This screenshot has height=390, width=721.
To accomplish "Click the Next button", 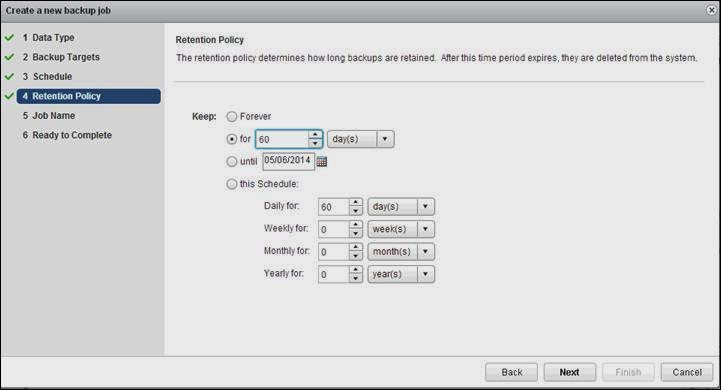I will point(570,372).
